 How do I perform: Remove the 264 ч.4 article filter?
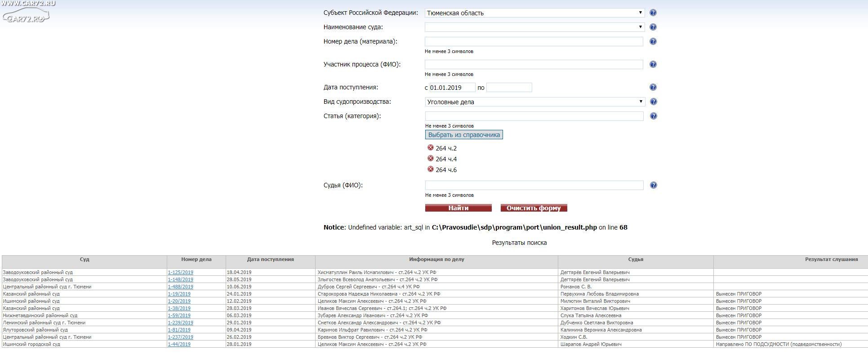click(430, 159)
